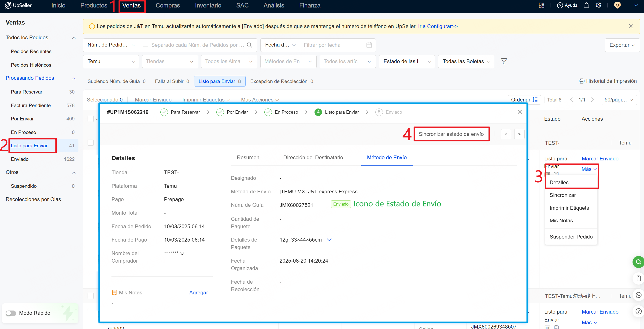Open the Inventario top menu

pos(208,5)
